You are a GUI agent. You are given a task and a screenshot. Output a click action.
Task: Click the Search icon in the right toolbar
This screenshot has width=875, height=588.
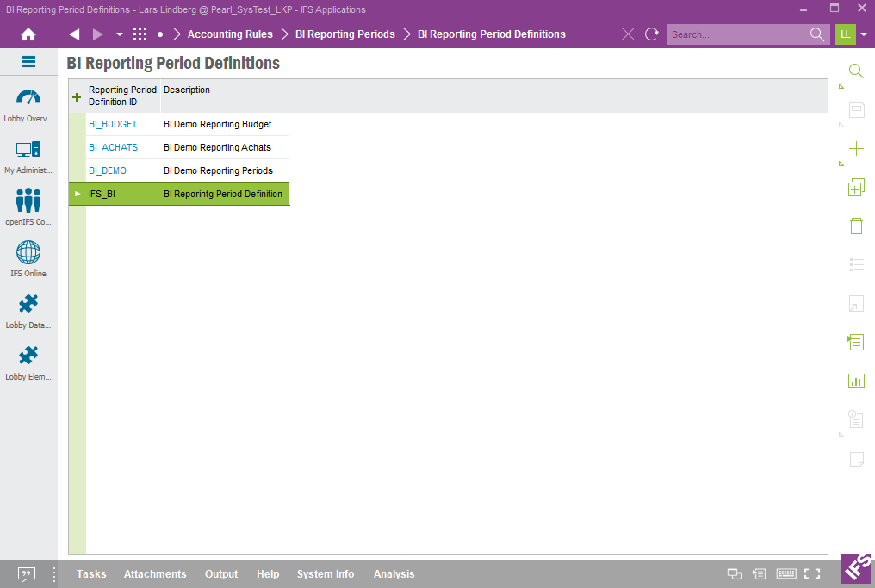coord(856,71)
